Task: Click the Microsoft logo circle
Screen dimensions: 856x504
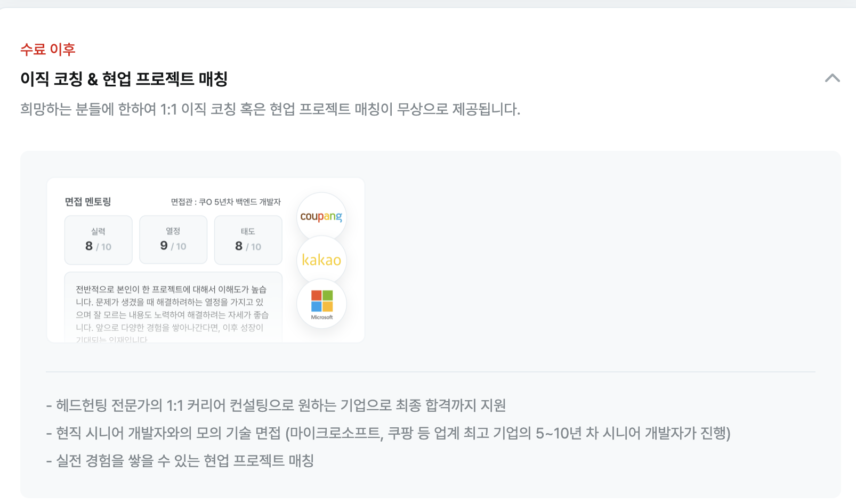Action: [x=321, y=304]
